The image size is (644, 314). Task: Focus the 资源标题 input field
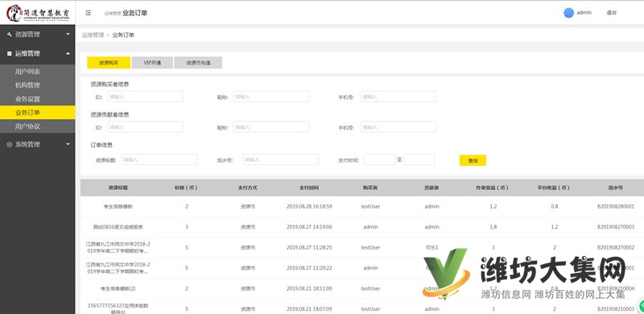click(159, 159)
